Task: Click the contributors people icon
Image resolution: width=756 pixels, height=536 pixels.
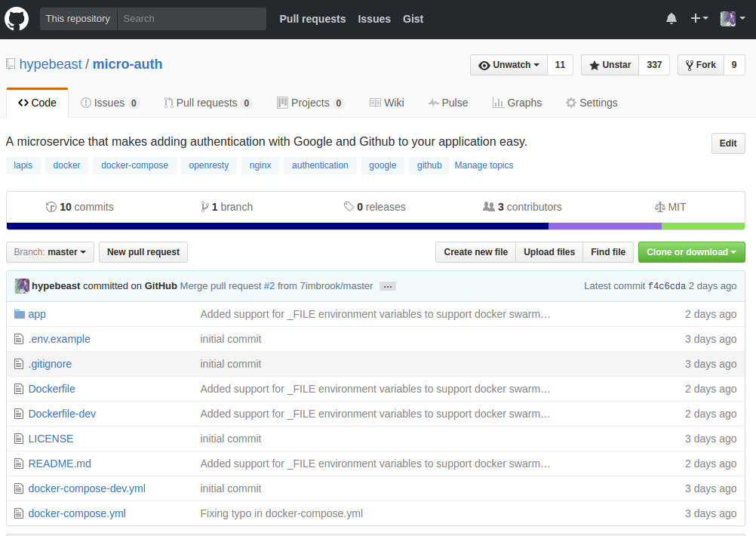Action: pos(489,207)
